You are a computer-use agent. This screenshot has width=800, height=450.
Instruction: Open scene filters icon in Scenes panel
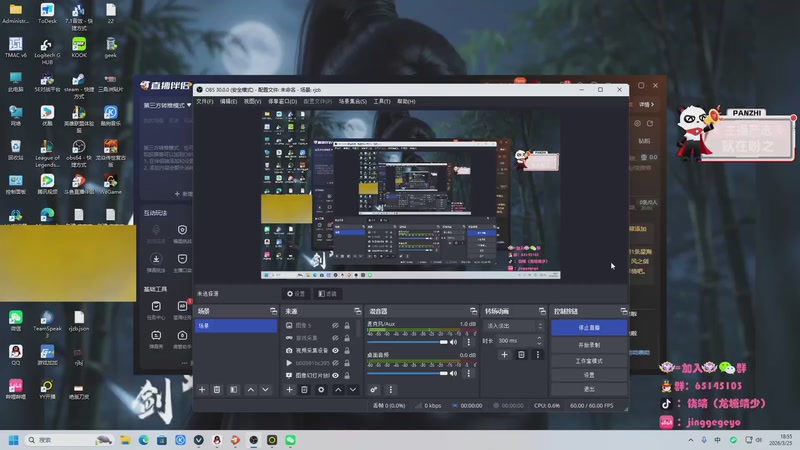[234, 390]
